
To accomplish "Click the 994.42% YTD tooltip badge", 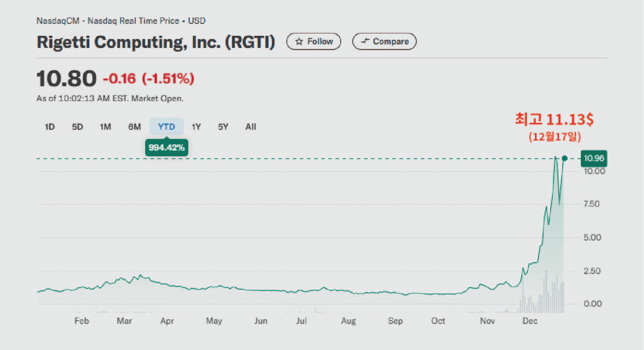I will pyautogui.click(x=167, y=147).
